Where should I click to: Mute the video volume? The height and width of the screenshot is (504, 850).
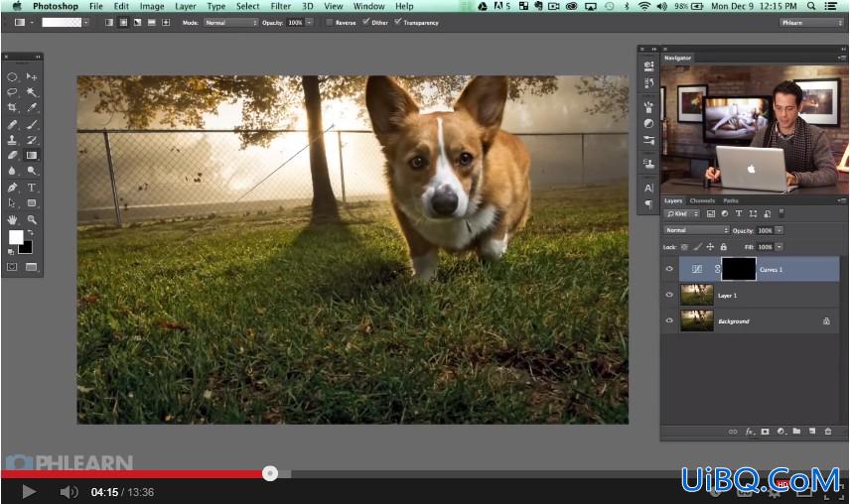coord(69,491)
